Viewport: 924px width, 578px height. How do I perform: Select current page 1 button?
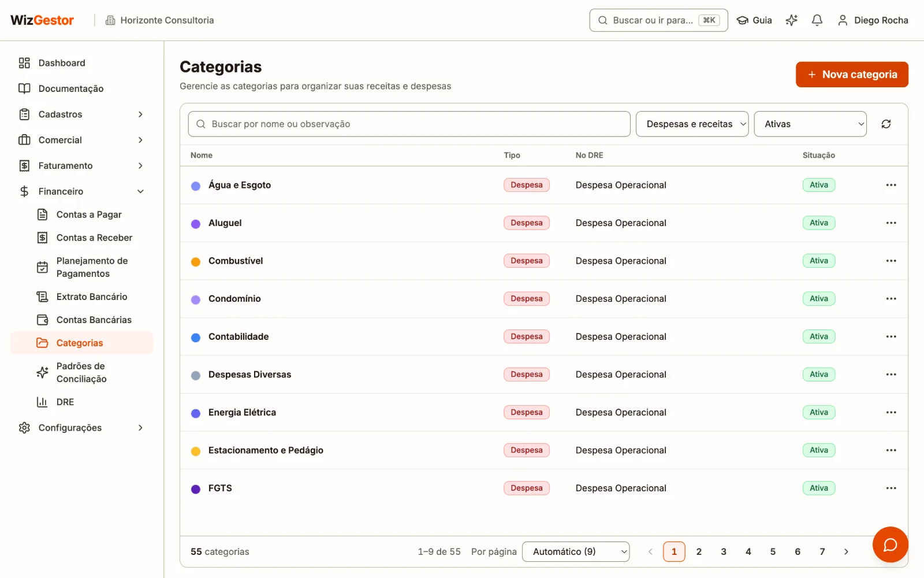(674, 551)
